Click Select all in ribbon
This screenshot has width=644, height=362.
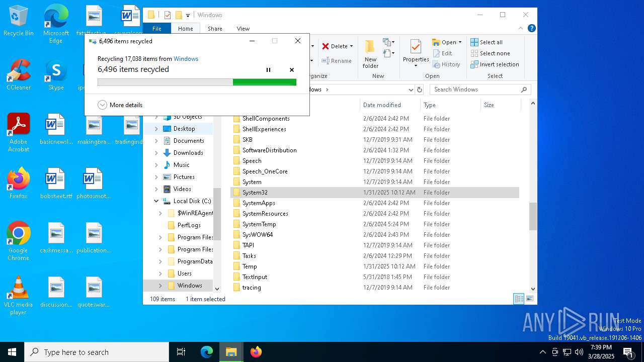(x=487, y=42)
